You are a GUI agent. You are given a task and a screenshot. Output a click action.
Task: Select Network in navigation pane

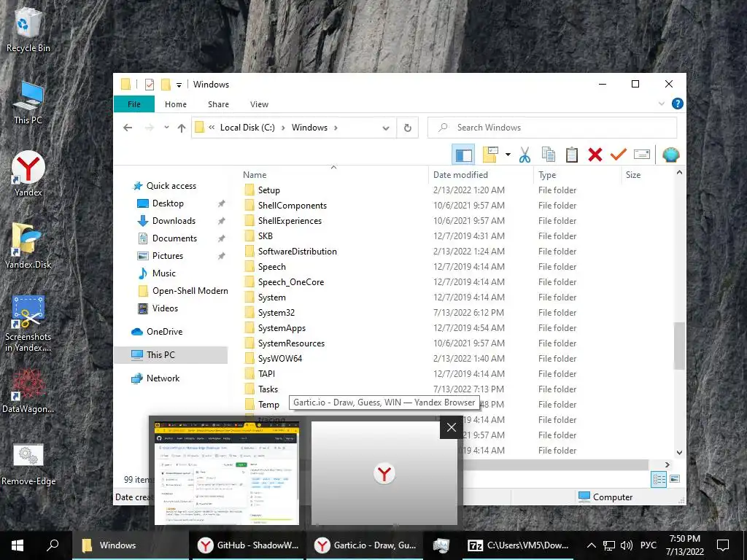(163, 378)
